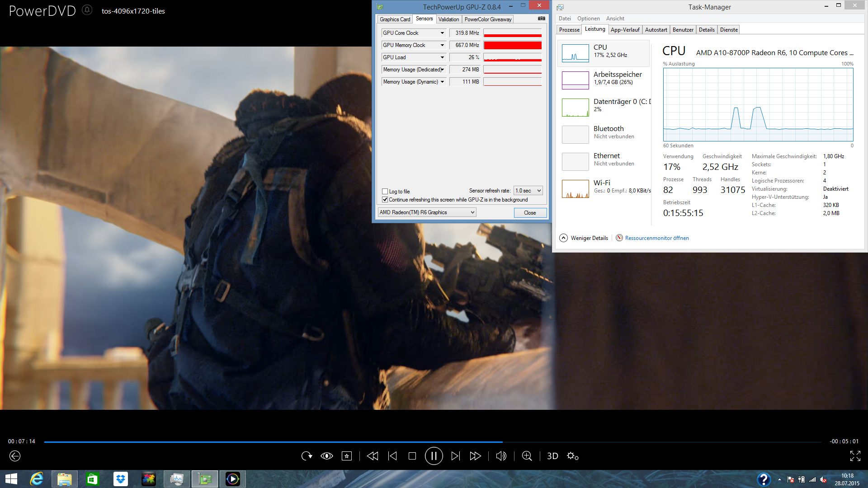Image resolution: width=868 pixels, height=488 pixels.
Task: Select the GPU-Z Sensors tab
Action: (424, 19)
